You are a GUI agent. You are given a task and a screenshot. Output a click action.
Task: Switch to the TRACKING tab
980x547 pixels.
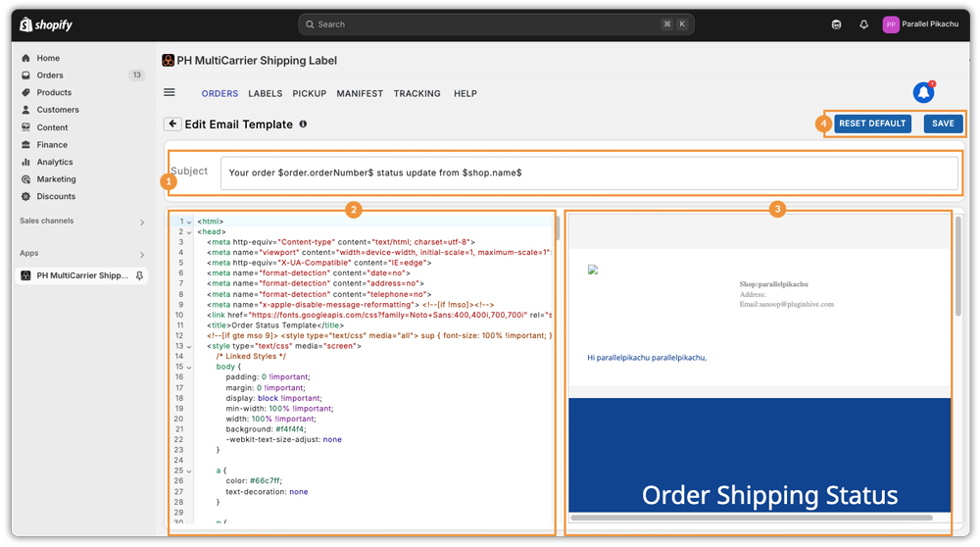416,93
